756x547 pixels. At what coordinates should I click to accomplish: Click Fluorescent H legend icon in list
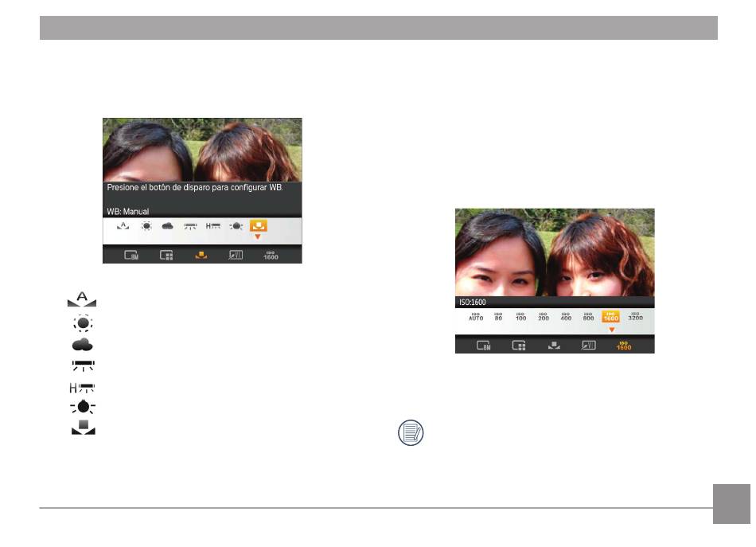point(82,387)
